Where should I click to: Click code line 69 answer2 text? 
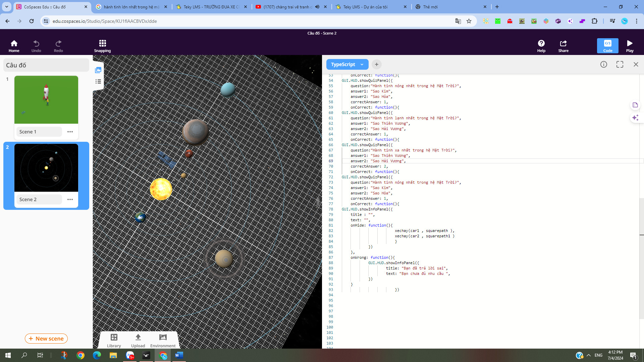[x=378, y=161]
